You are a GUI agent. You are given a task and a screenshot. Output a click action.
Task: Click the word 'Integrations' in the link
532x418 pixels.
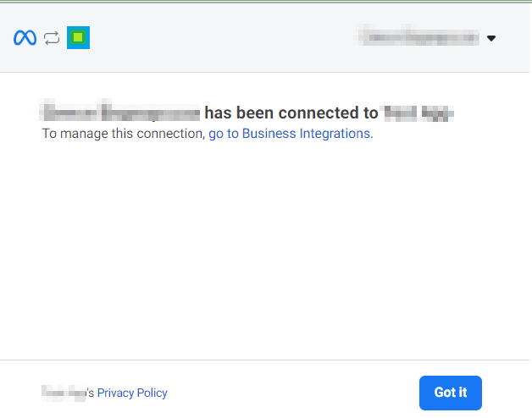335,134
